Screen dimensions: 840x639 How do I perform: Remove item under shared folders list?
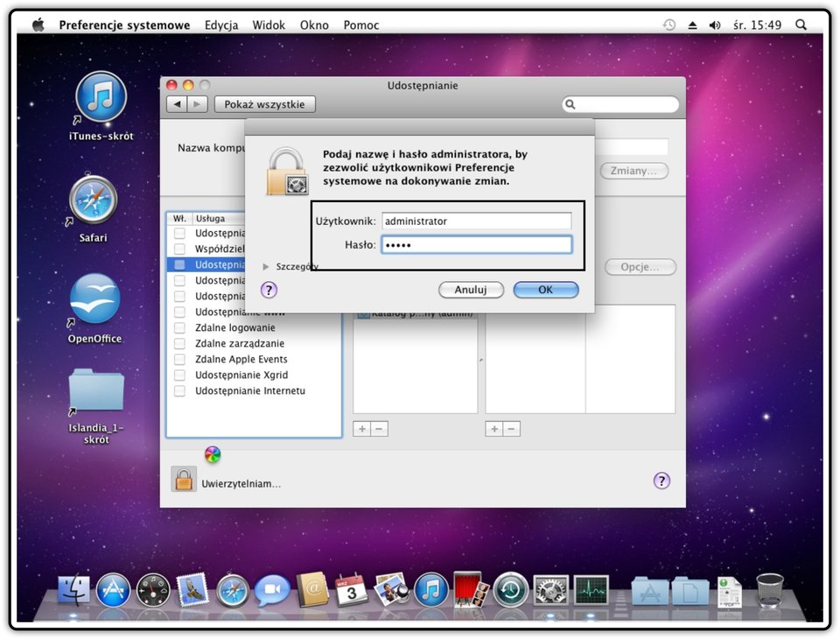pos(379,429)
